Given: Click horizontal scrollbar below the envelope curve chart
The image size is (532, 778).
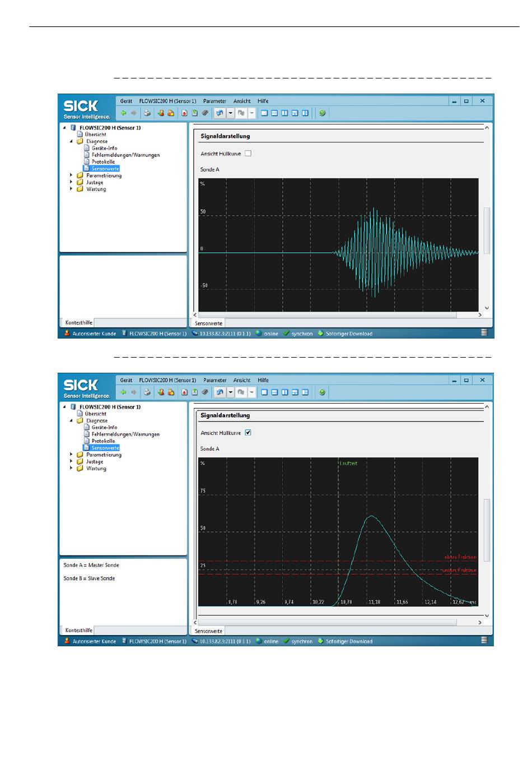Looking at the screenshot, I should coord(336,622).
